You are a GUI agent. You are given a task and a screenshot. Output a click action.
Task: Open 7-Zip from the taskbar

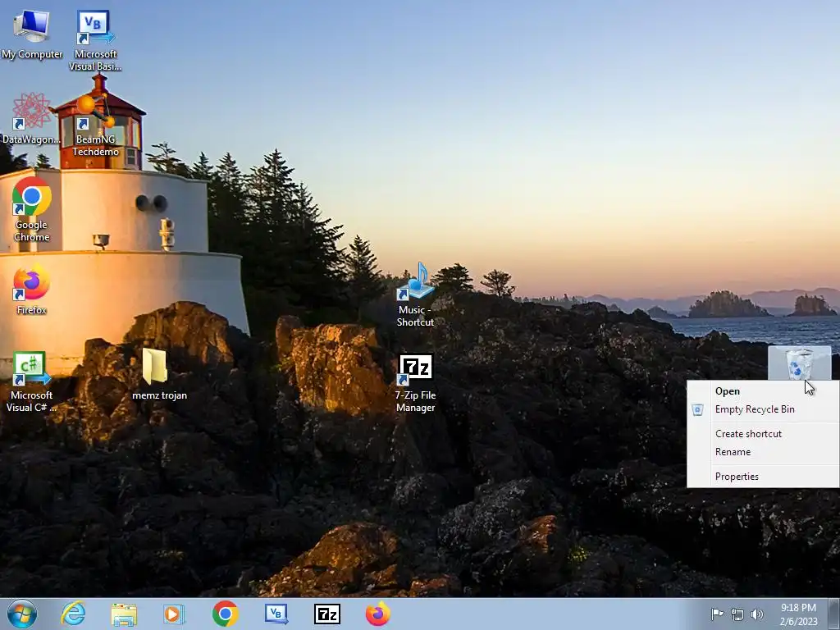(x=326, y=614)
